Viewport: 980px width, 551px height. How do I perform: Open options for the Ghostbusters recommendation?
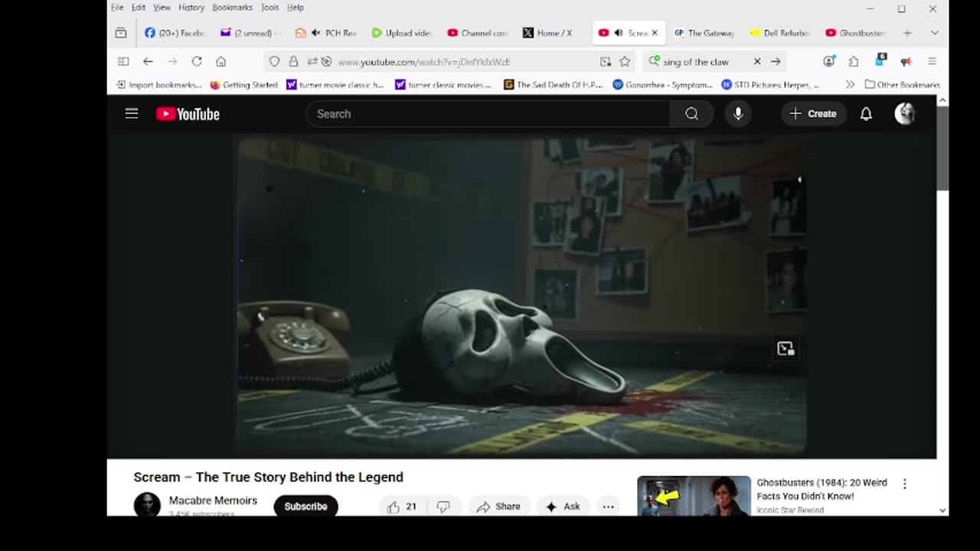(904, 484)
